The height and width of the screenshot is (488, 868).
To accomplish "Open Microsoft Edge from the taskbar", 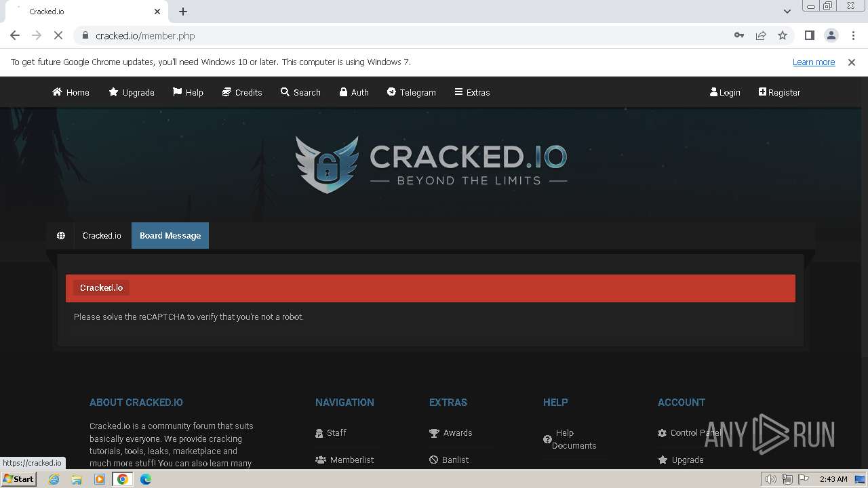I will coord(146,479).
